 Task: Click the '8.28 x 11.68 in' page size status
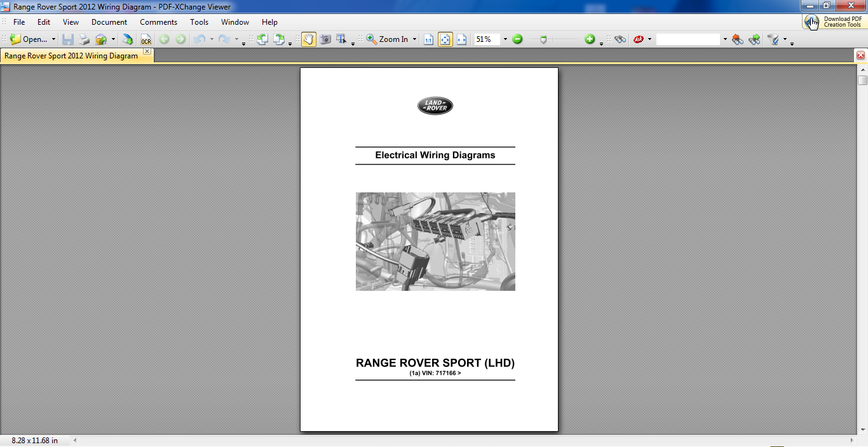tap(34, 440)
